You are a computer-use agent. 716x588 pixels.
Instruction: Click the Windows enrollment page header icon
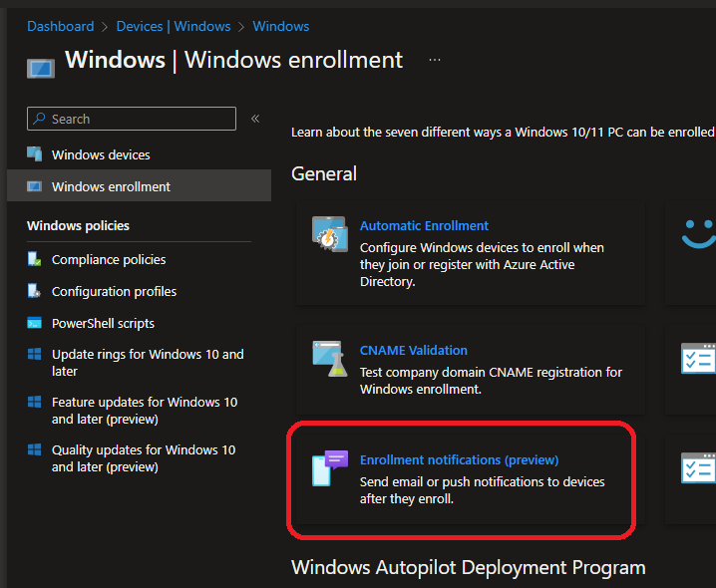pyautogui.click(x=41, y=69)
